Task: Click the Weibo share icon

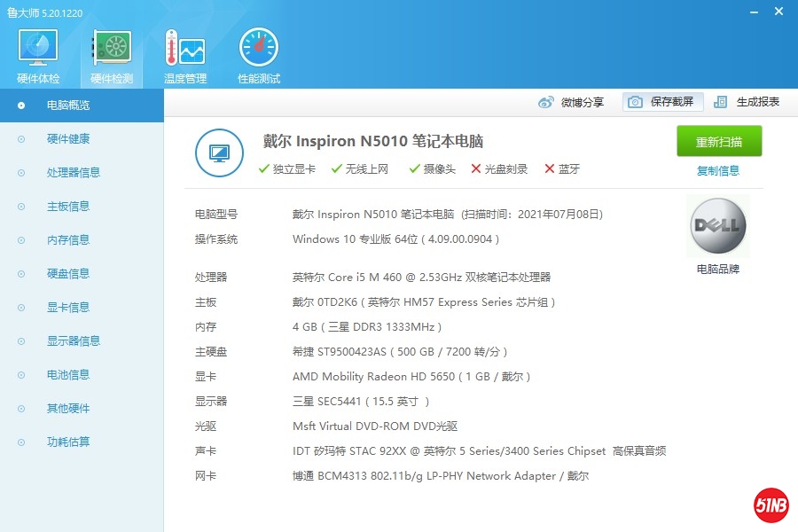Action: tap(545, 102)
